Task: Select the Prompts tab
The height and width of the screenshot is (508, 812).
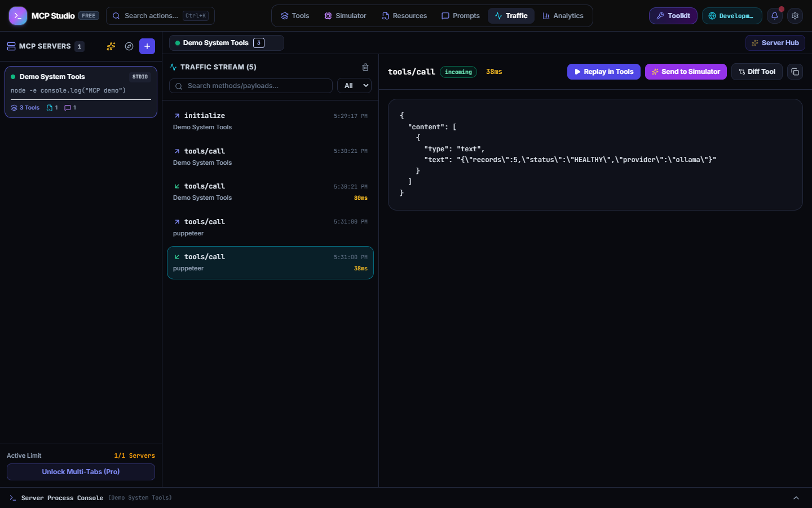Action: point(461,16)
